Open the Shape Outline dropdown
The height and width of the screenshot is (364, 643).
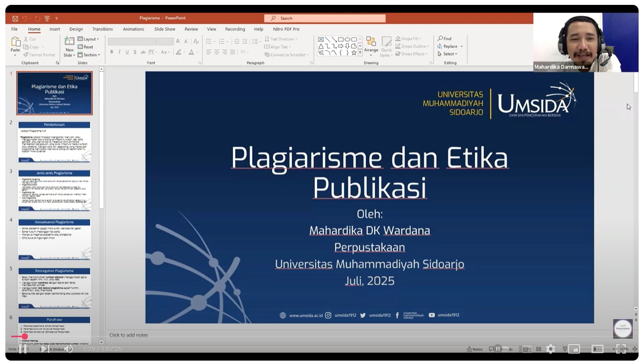click(412, 46)
